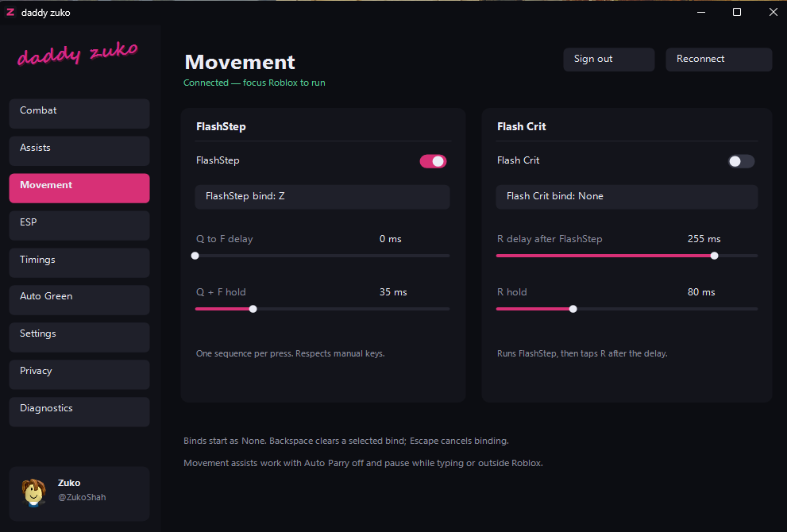Click the 0 ms delay value

391,239
